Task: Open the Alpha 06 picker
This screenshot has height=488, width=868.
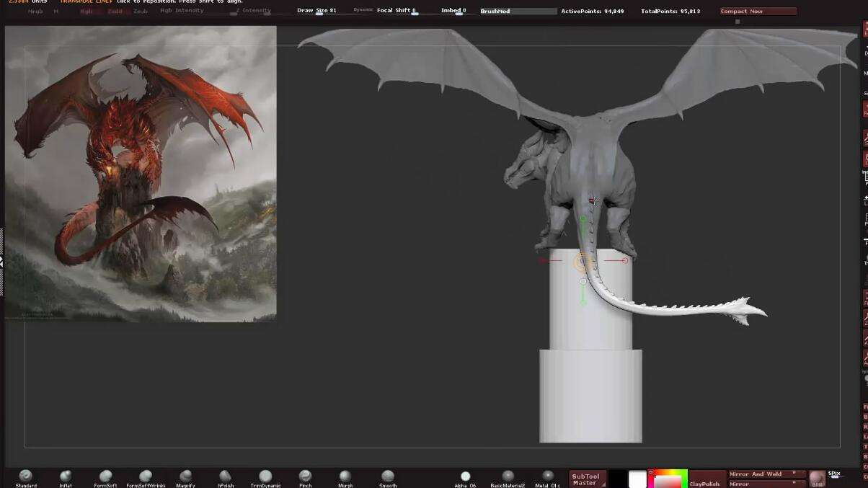Action: (x=465, y=477)
